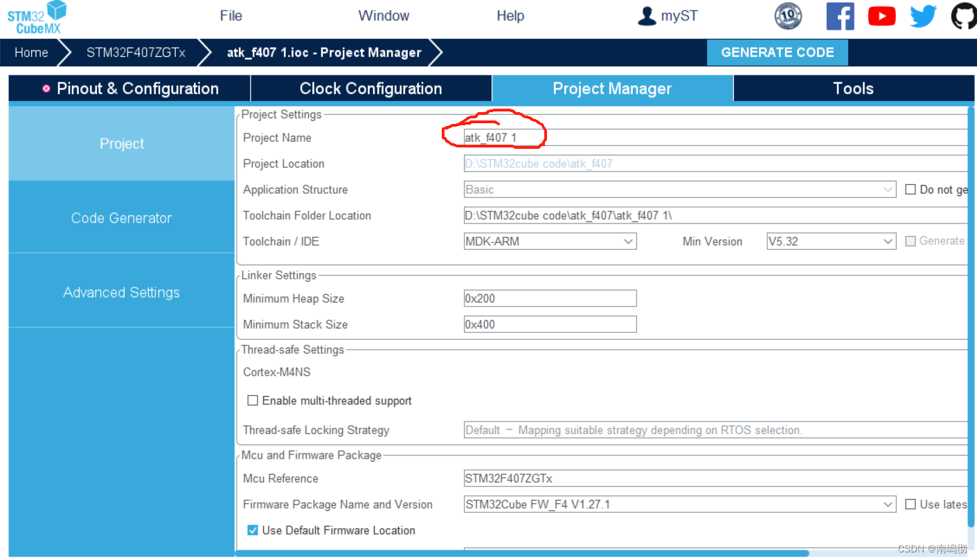The width and height of the screenshot is (977, 560).
Task: Open the Code Generator side section
Action: 121,218
